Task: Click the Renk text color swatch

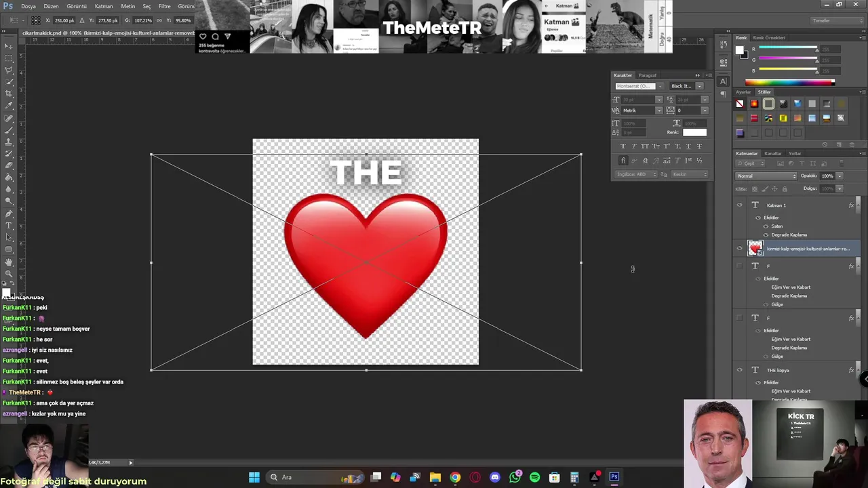Action: click(x=694, y=132)
